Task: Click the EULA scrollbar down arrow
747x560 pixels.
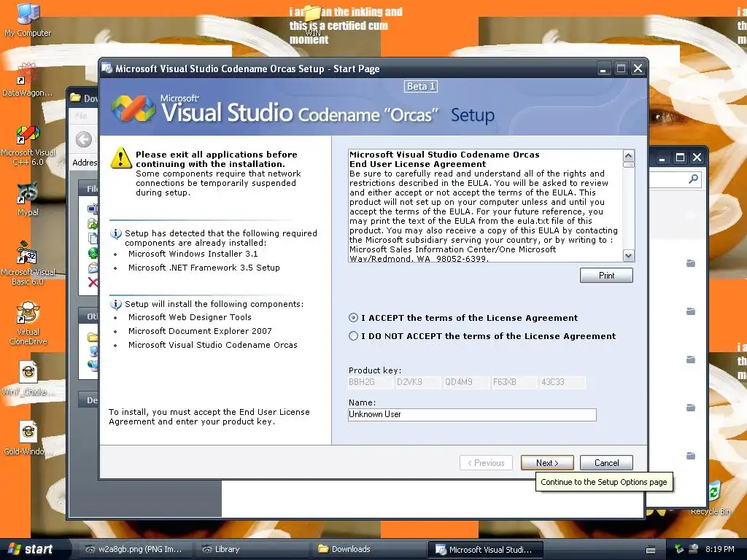Action: [628, 256]
